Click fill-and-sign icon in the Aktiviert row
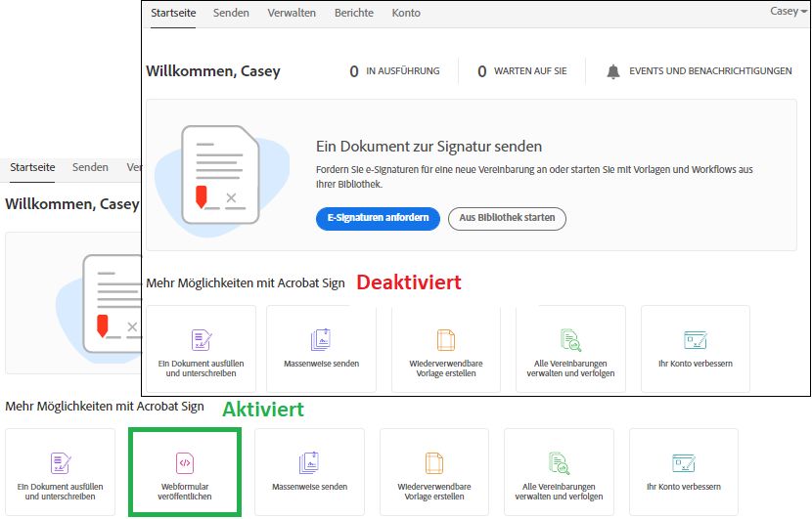The width and height of the screenshot is (812, 519). pyautogui.click(x=60, y=463)
